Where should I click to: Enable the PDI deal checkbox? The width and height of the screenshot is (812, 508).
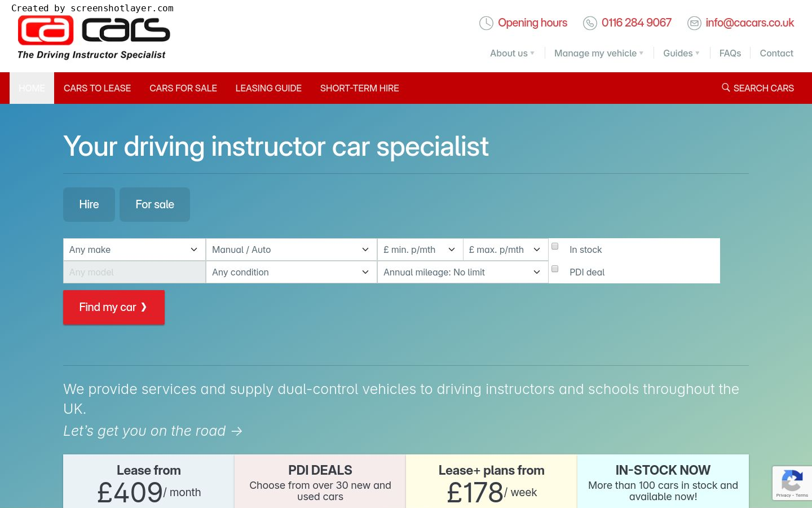[x=555, y=269]
